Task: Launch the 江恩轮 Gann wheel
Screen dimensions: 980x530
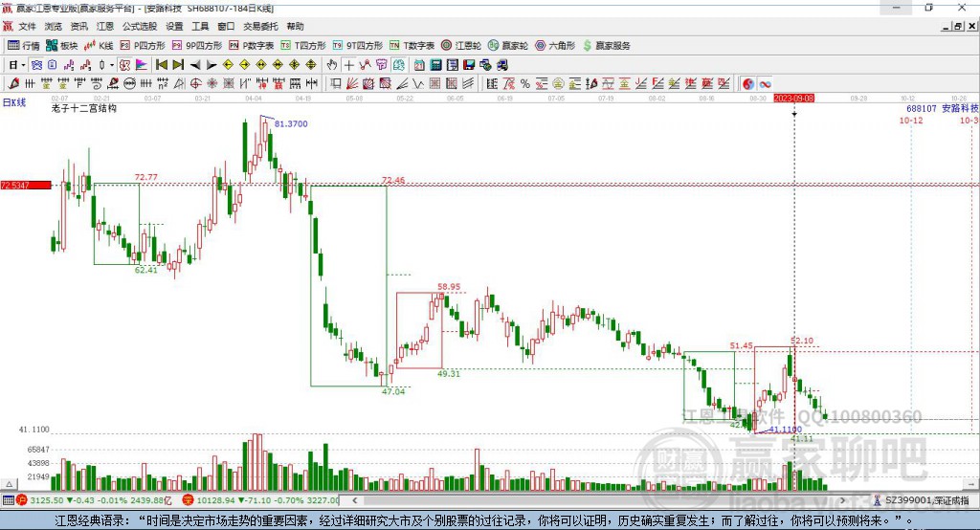Action: 461,46
